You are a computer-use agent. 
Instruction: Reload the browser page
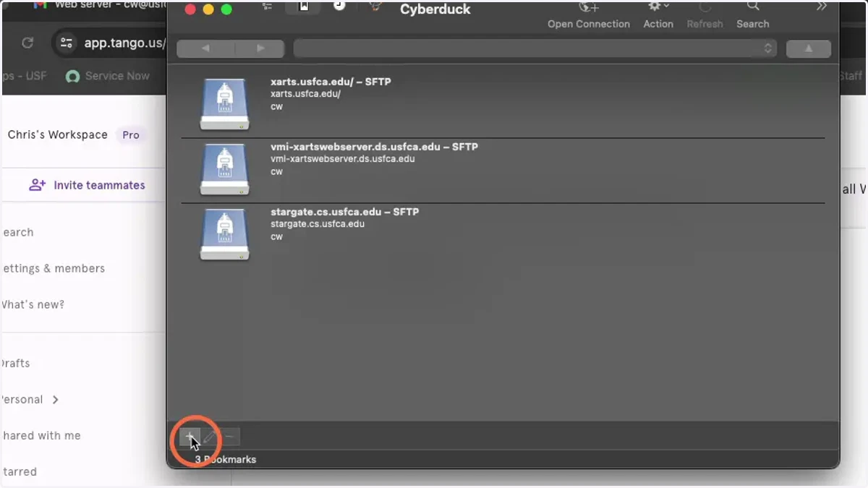pyautogui.click(x=27, y=43)
